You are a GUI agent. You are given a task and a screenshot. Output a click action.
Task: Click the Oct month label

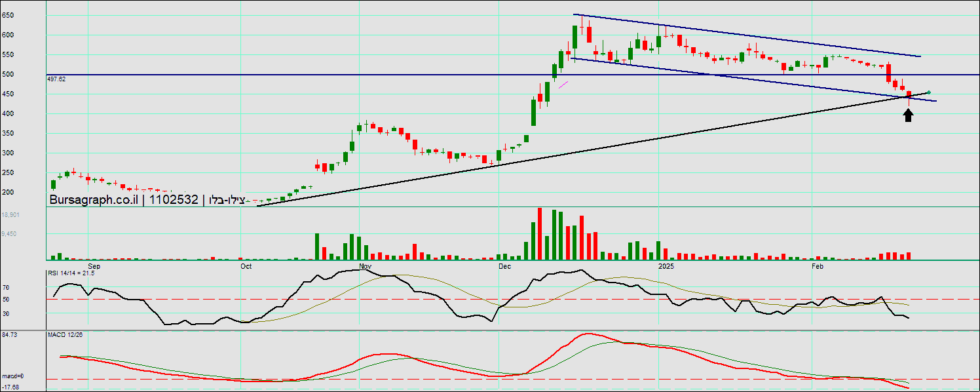coord(246,266)
